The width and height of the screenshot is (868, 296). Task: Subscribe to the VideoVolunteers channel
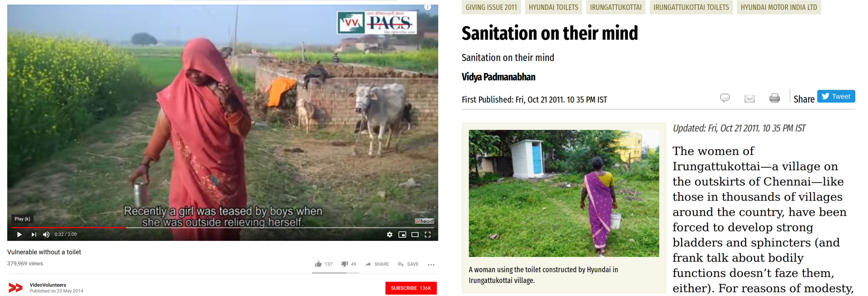click(x=411, y=288)
